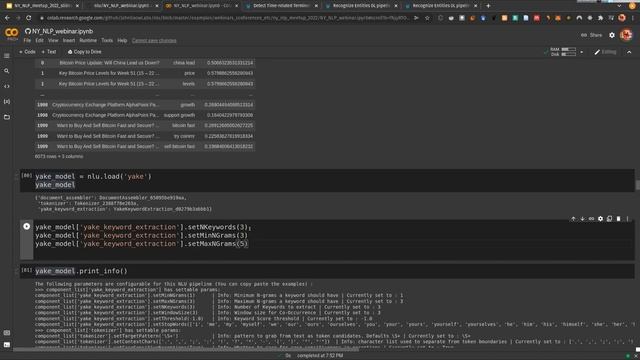This screenshot has height=360, width=640.
Task: Switch to Detect Time-related Terminology tab
Action: (x=282, y=6)
